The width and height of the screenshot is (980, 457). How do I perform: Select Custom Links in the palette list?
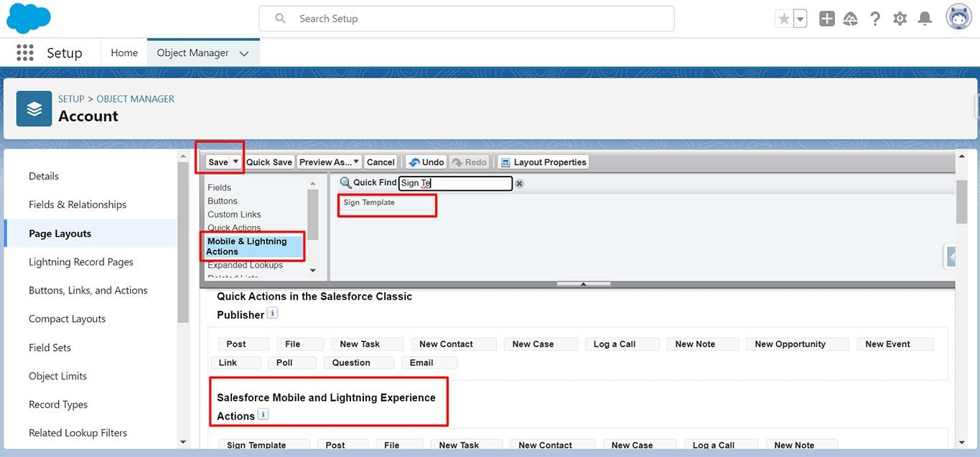pos(234,215)
